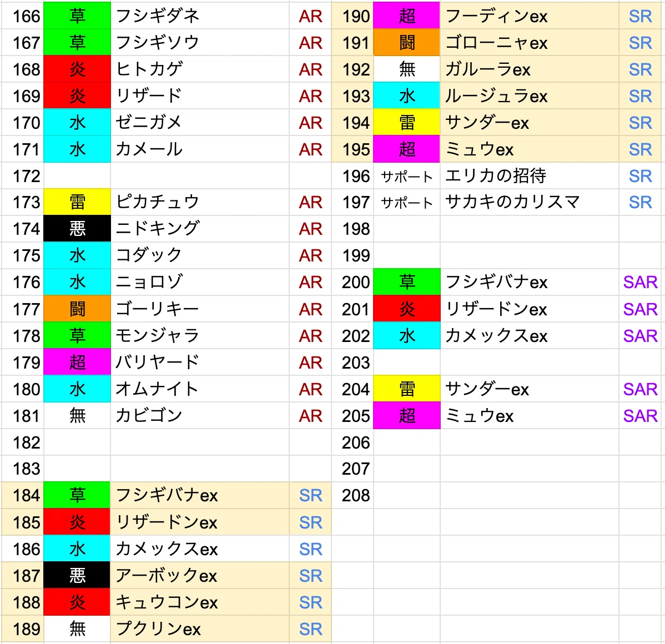Viewport: 665px width, 644px height.
Task: Select the black 悪 type cell in row 174
Action: [77, 229]
